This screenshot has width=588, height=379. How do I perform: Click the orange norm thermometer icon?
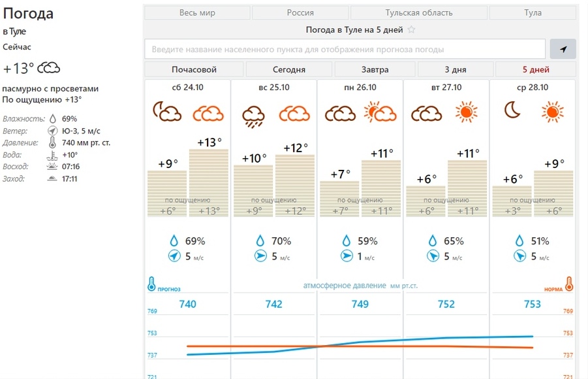[x=568, y=284]
